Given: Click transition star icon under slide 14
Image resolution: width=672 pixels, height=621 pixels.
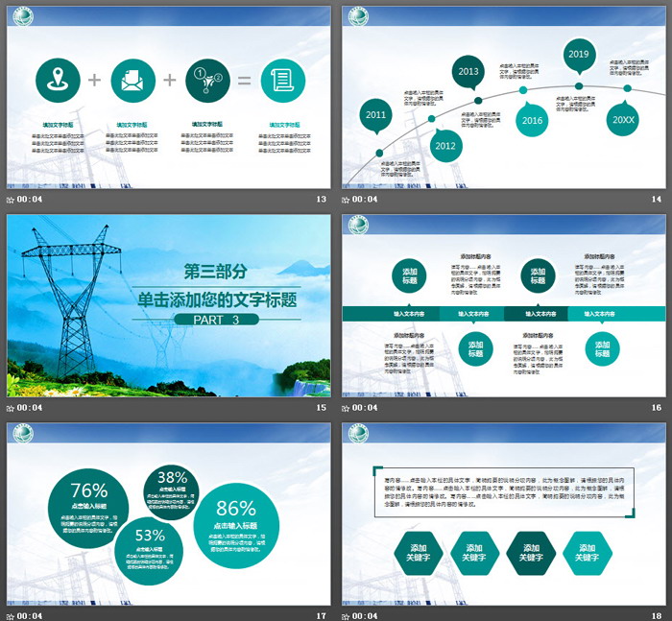Looking at the screenshot, I should [347, 200].
